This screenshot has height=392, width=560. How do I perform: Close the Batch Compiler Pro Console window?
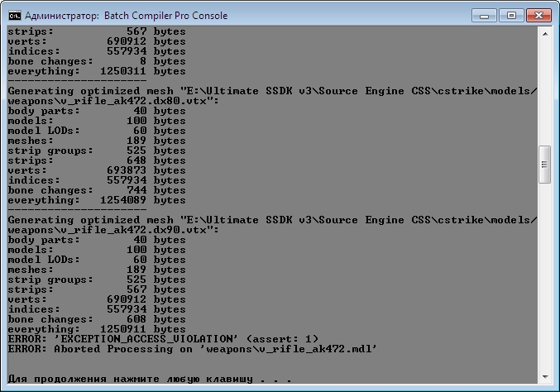point(538,16)
